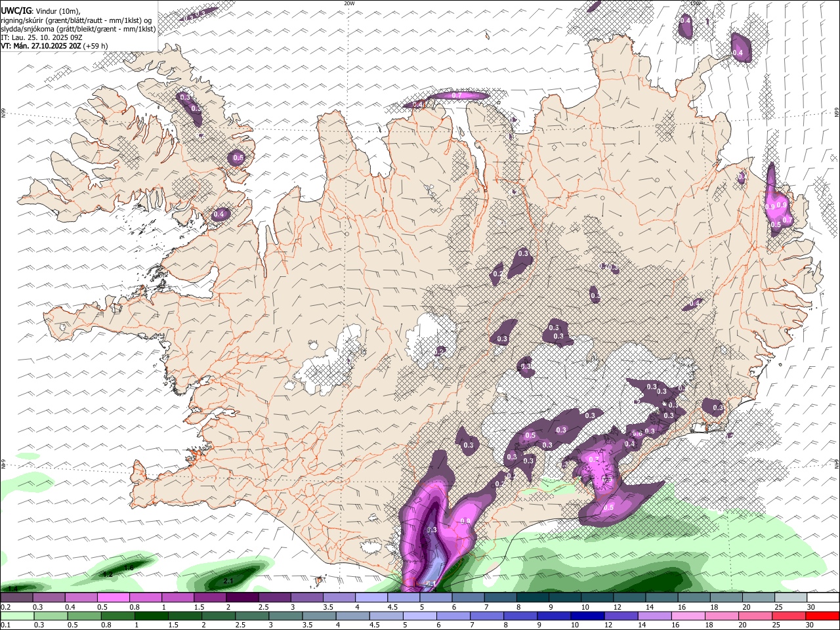This screenshot has height=630, width=840.
Task: Click the 'slydda/snjókoma' legend description line
Action: 78,29
